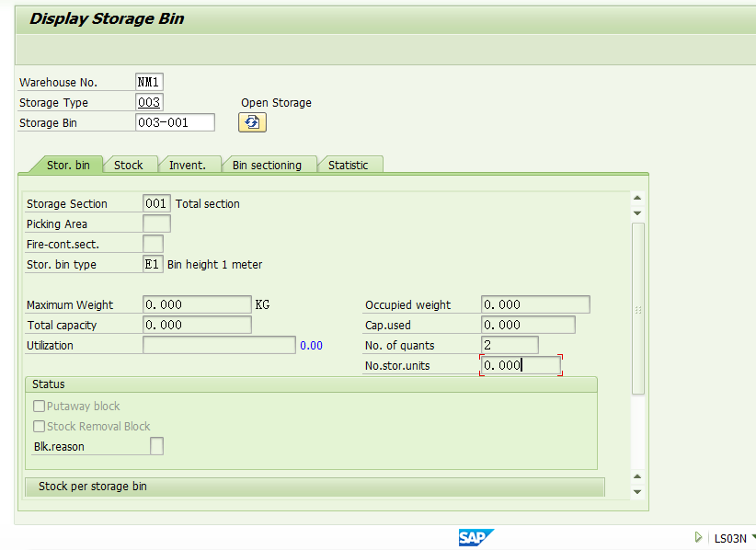The width and height of the screenshot is (756, 550).
Task: Open the Invent. tab
Action: point(187,165)
